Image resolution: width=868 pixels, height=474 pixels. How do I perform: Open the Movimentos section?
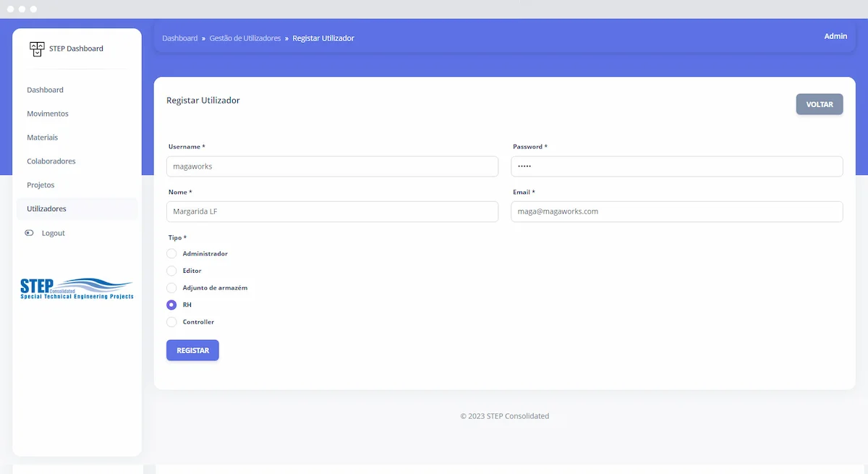pyautogui.click(x=48, y=113)
